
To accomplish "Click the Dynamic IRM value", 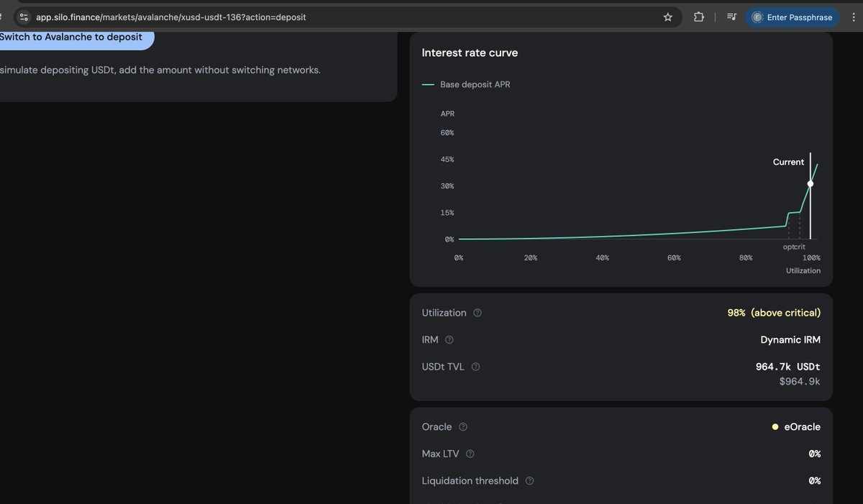I will coord(790,339).
